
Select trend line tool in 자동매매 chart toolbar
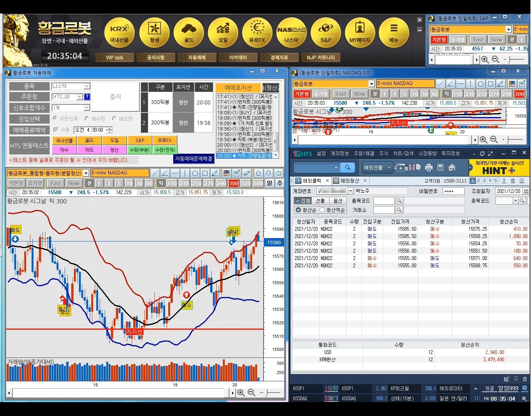click(155, 173)
